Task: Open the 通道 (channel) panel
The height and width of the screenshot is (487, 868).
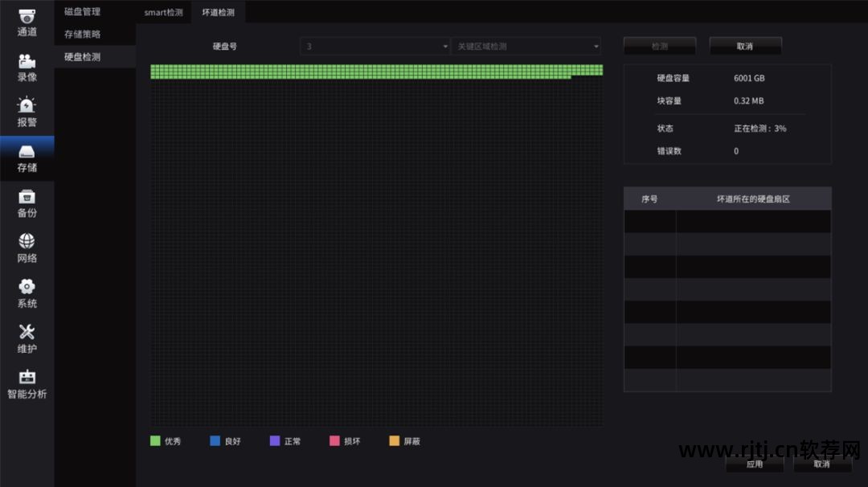Action: click(x=27, y=23)
